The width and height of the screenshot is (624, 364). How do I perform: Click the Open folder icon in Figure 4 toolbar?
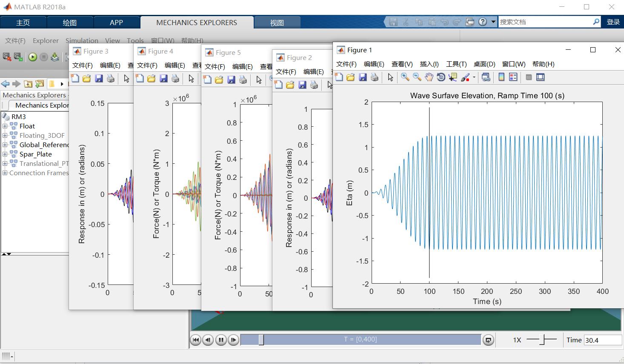coord(152,78)
